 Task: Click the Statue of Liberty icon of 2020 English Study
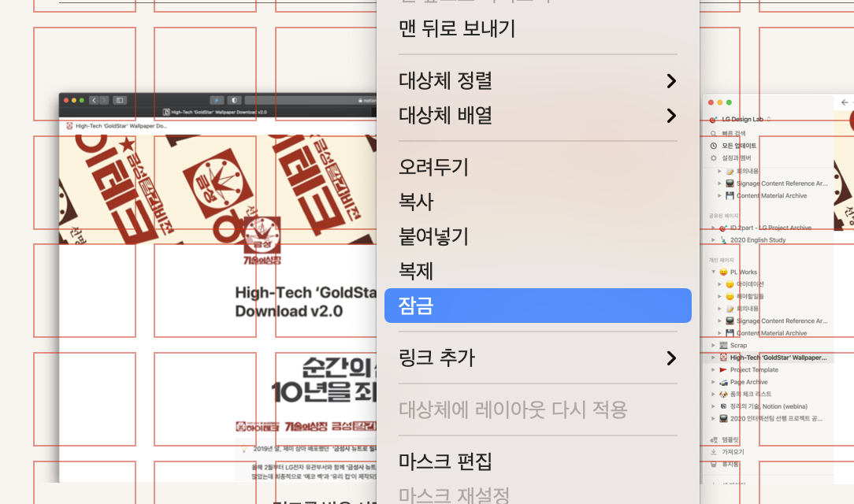(723, 240)
